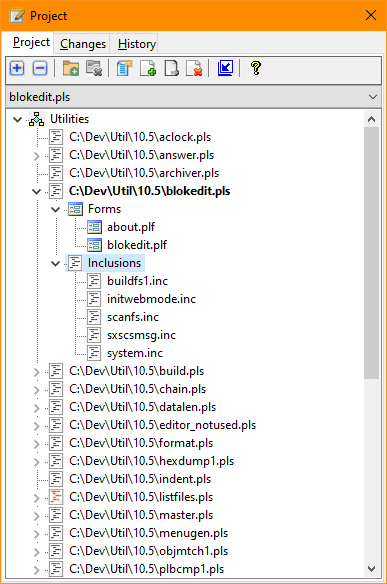Collapse the blokedit.pls node
Viewport: 387px width, 584px height.
[x=37, y=191]
